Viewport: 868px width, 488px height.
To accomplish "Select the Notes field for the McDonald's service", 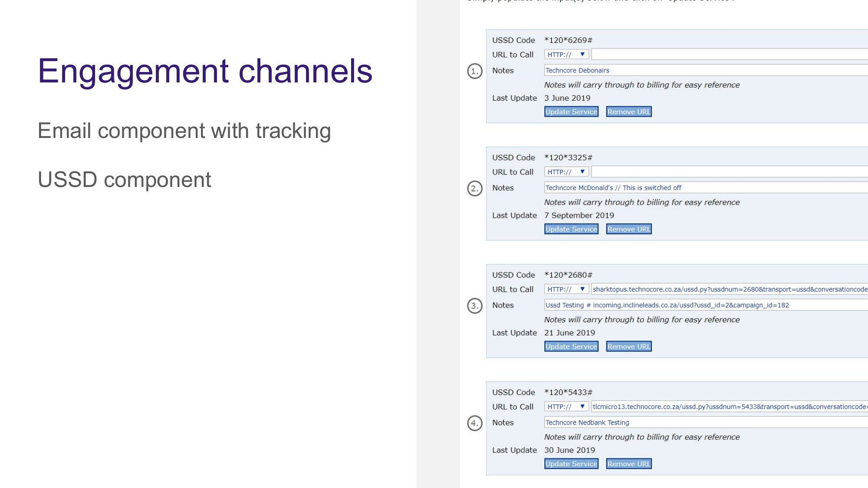I will 703,187.
